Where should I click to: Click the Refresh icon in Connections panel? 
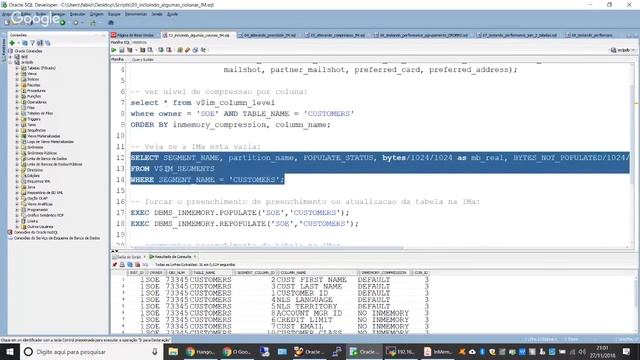click(25, 43)
